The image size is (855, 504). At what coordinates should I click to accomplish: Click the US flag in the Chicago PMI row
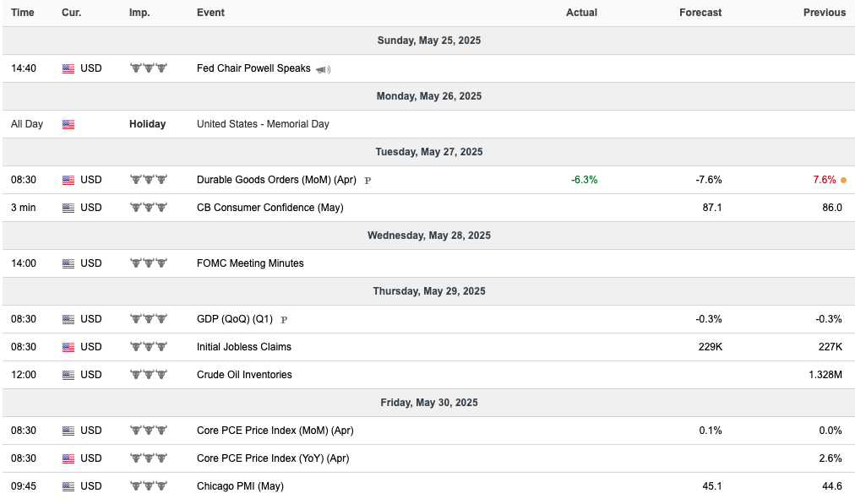pyautogui.click(x=68, y=486)
